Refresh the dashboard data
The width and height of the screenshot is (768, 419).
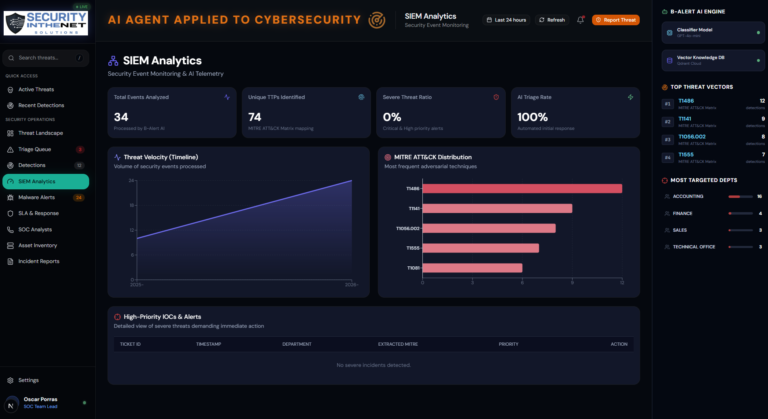[552, 20]
